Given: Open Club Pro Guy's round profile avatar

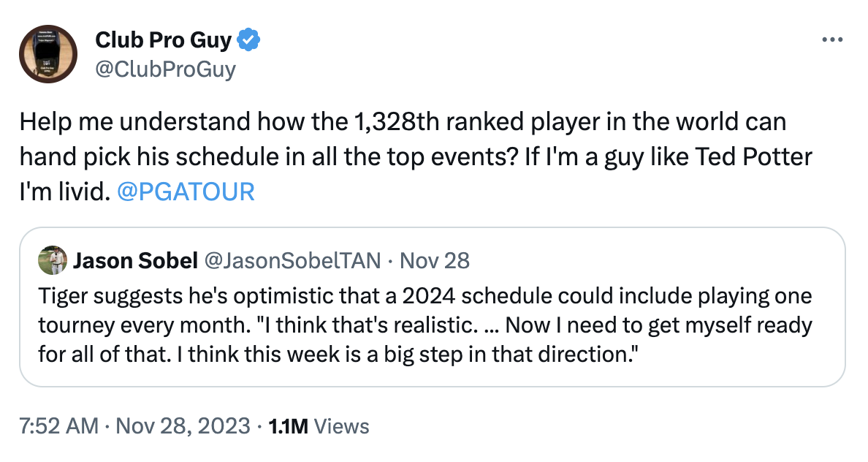Looking at the screenshot, I should coord(48,54).
